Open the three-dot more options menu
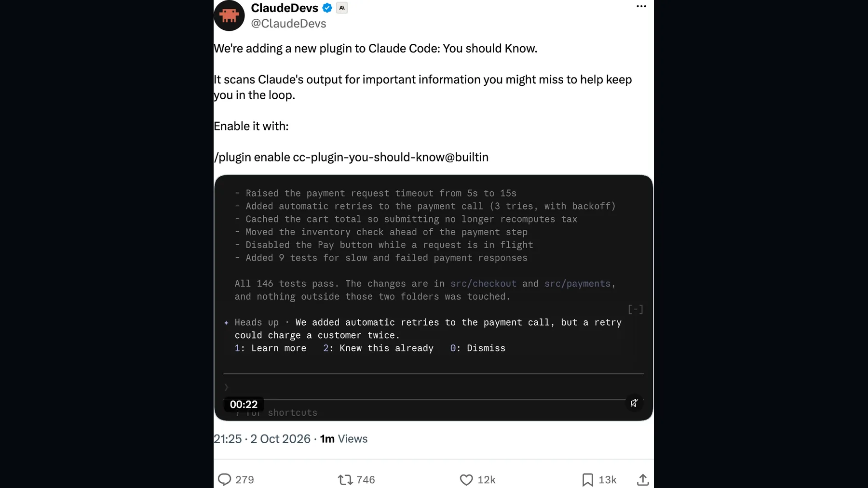The height and width of the screenshot is (488, 868). pos(641,6)
